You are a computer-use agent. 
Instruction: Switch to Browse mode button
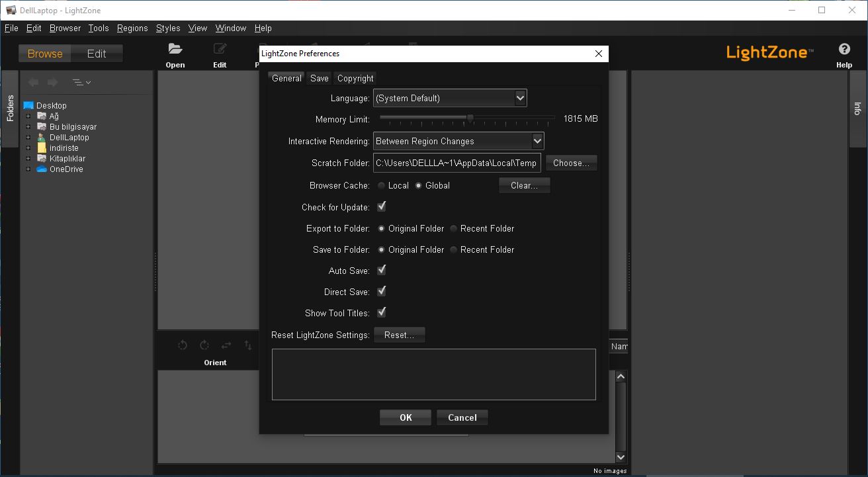click(x=45, y=54)
